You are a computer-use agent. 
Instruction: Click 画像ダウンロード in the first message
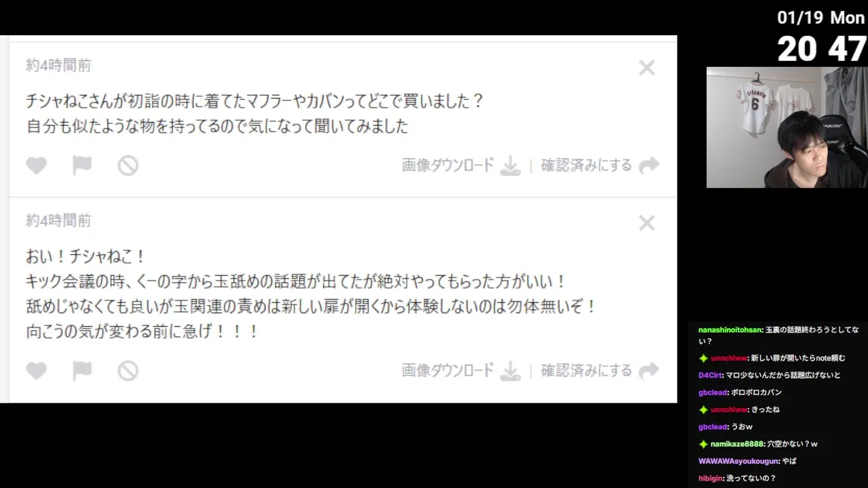click(448, 165)
